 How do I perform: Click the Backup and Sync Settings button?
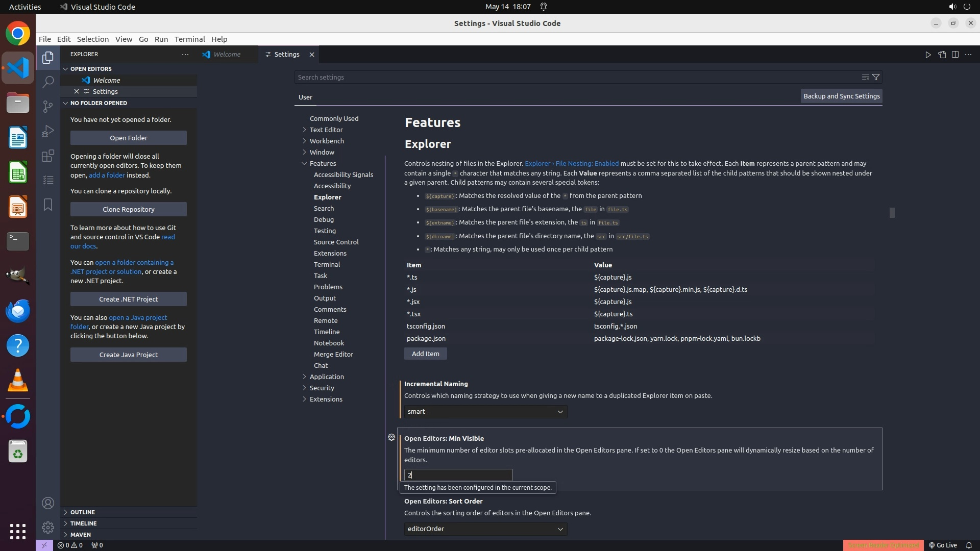(841, 96)
